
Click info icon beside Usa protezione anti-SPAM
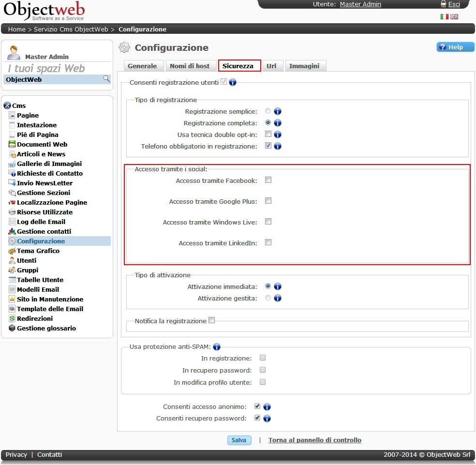pos(217,346)
